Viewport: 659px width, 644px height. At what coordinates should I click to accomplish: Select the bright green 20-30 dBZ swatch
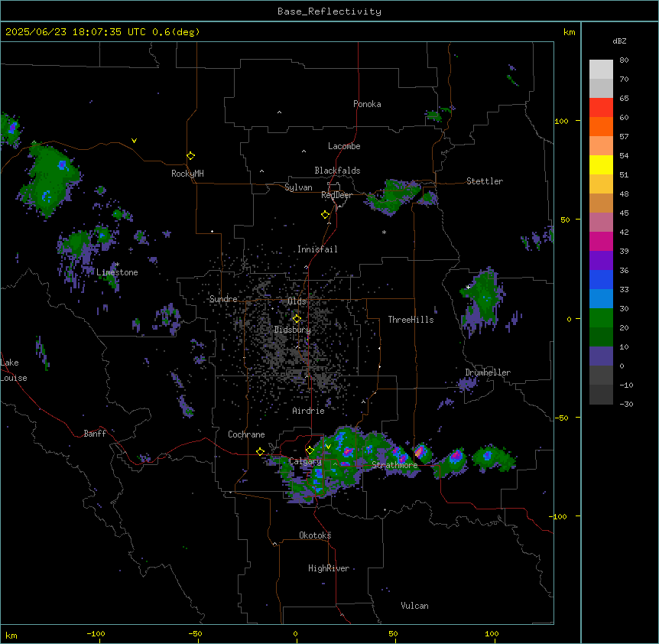tap(601, 318)
